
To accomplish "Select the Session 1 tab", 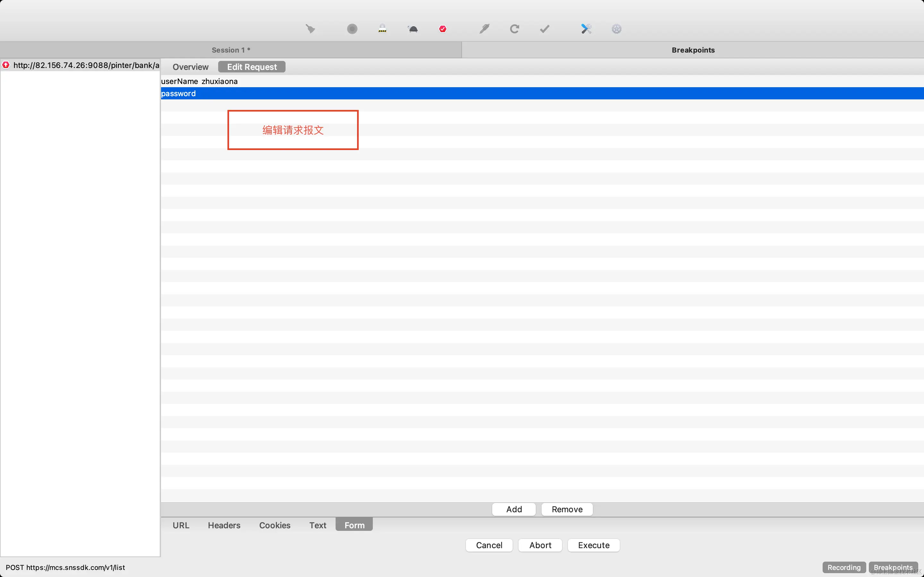I will (231, 50).
